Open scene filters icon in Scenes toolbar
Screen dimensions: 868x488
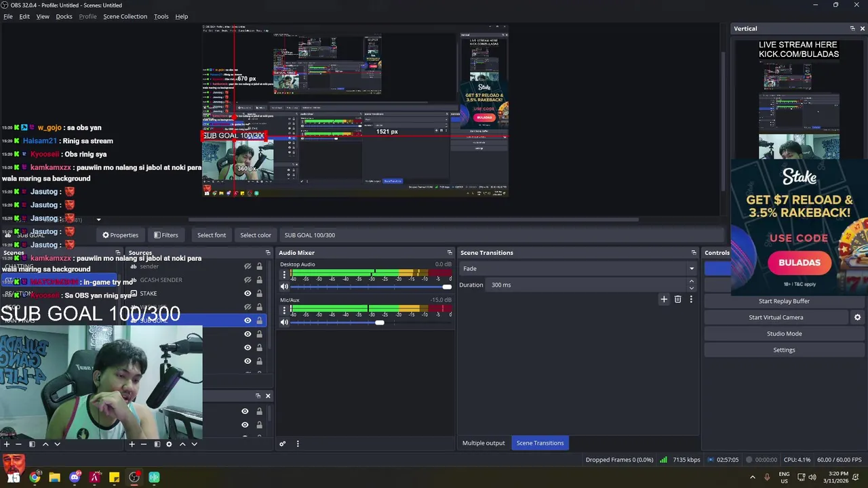coord(32,444)
